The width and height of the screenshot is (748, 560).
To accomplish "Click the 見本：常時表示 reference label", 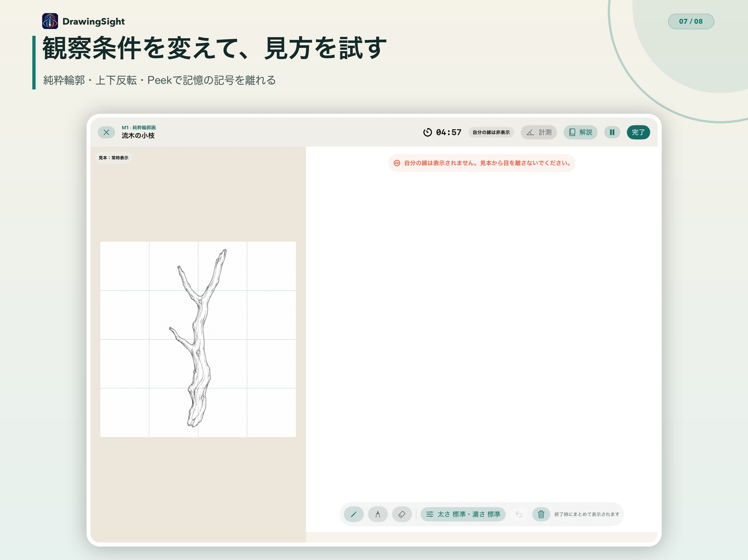I will (x=114, y=158).
